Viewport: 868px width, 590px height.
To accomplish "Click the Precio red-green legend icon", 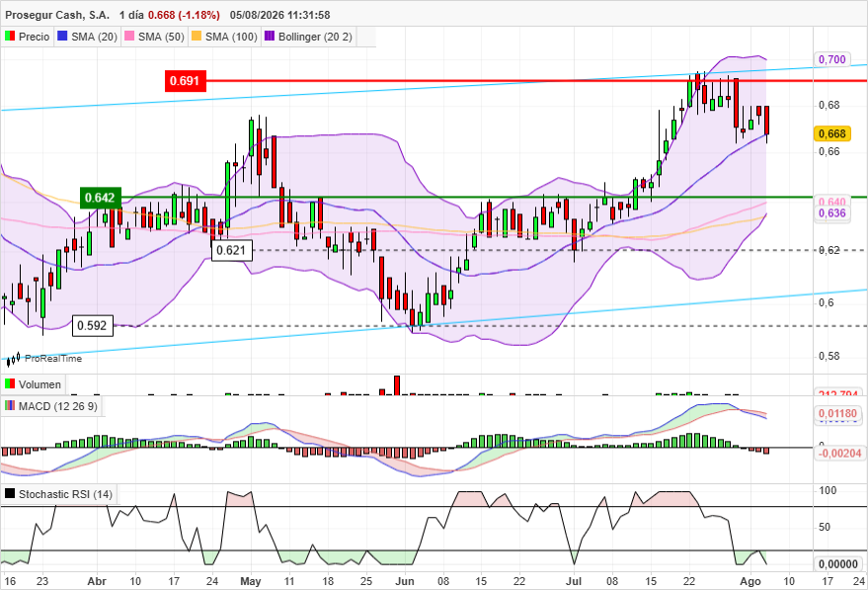I will click(10, 37).
